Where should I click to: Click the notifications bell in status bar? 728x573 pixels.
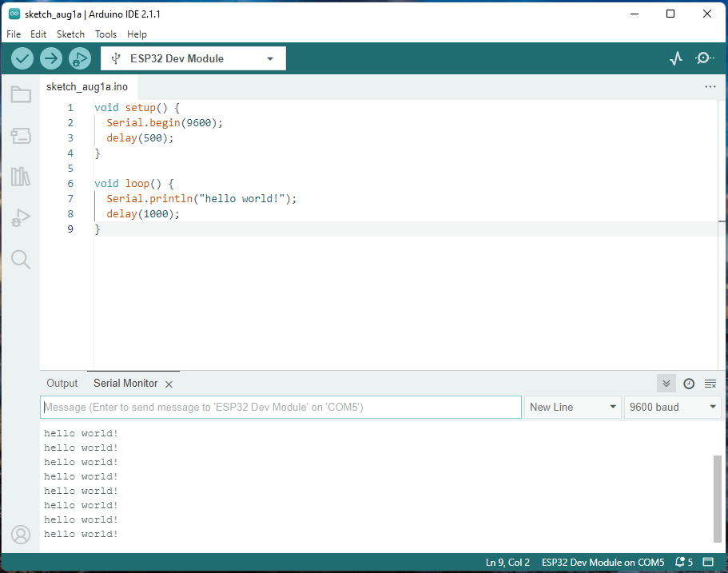680,563
